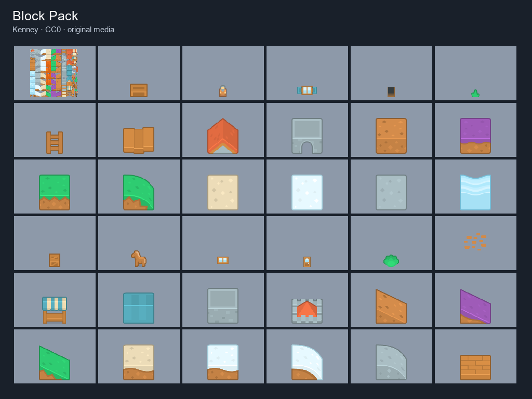
Task: Select the plain gray stone block
Action: click(391, 192)
